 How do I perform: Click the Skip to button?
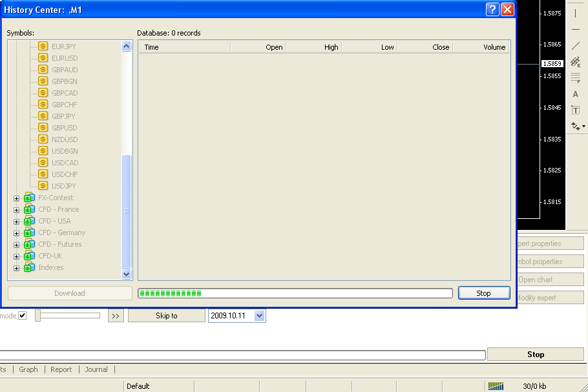166,316
